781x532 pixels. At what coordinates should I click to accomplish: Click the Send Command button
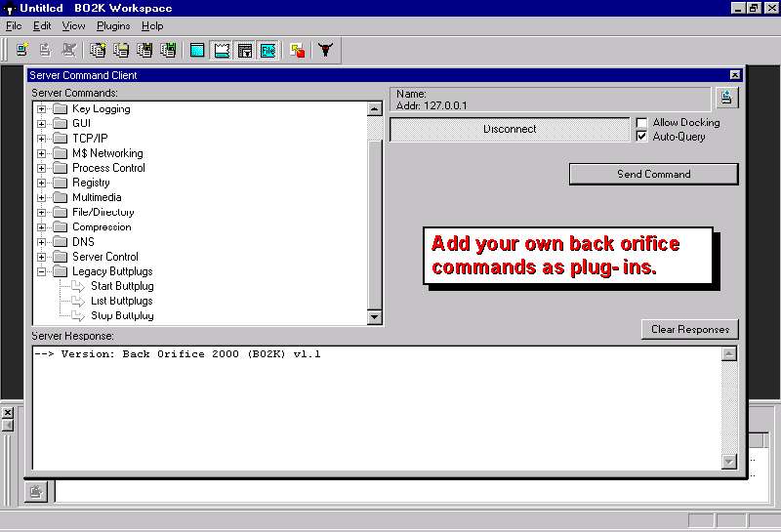pyautogui.click(x=653, y=175)
